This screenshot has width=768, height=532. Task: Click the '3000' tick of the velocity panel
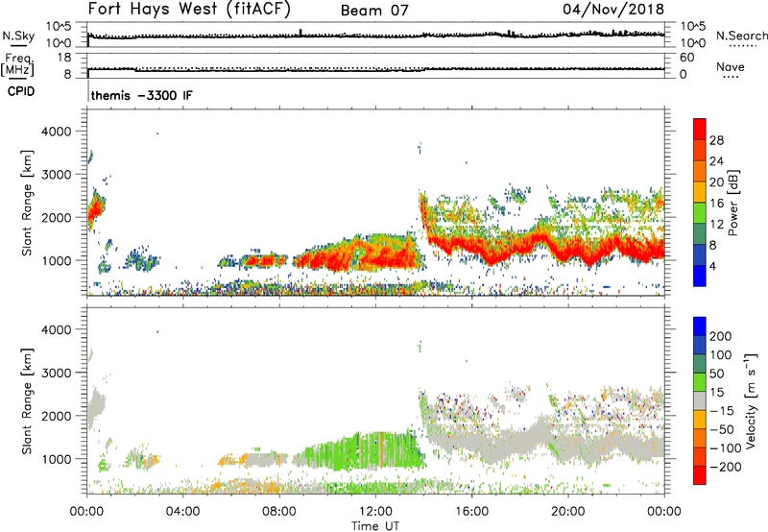coord(56,373)
